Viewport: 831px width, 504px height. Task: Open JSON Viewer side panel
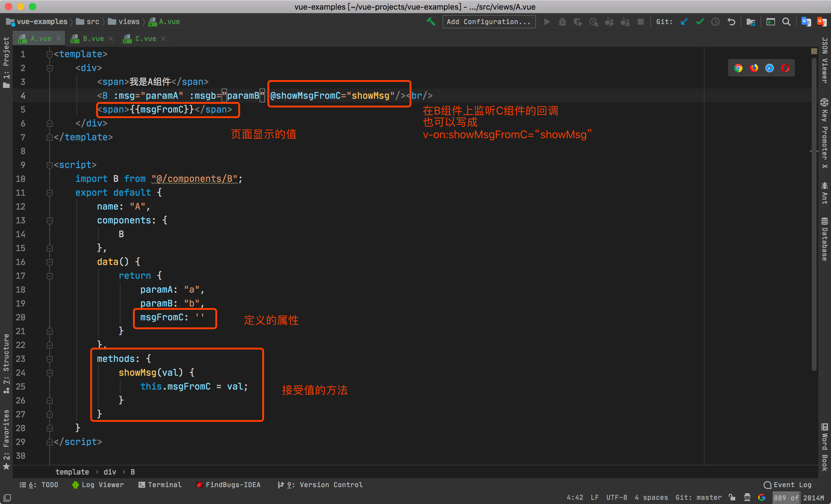[825, 60]
